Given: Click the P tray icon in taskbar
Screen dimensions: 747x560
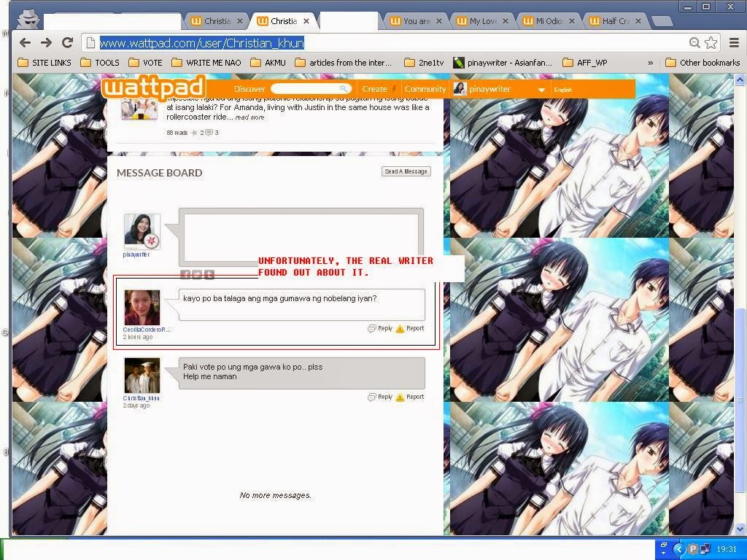Looking at the screenshot, I should point(693,549).
